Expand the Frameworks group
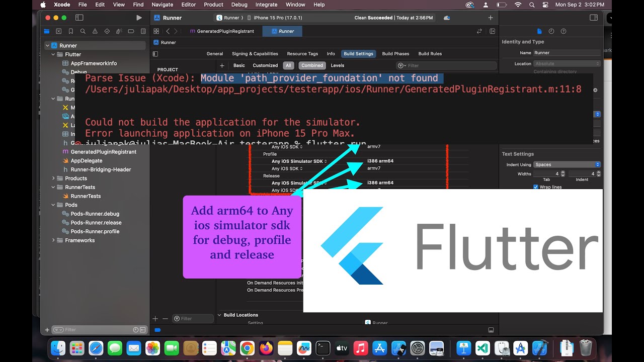 [x=53, y=240]
